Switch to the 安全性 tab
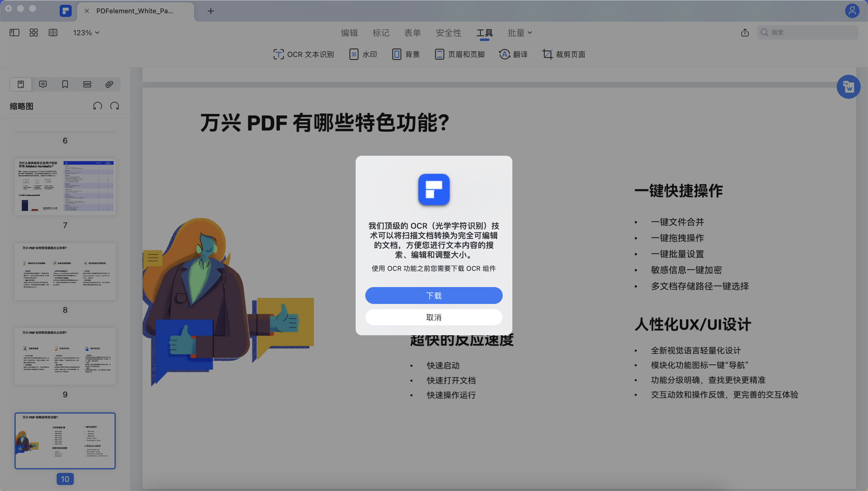Screen dimensions: 868x491 point(448,33)
